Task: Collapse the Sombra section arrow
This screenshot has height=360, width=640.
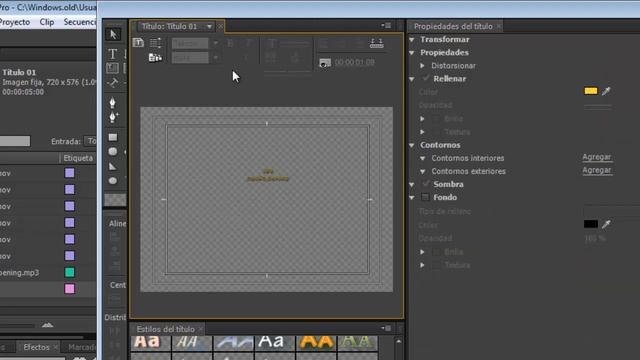Action: point(412,184)
